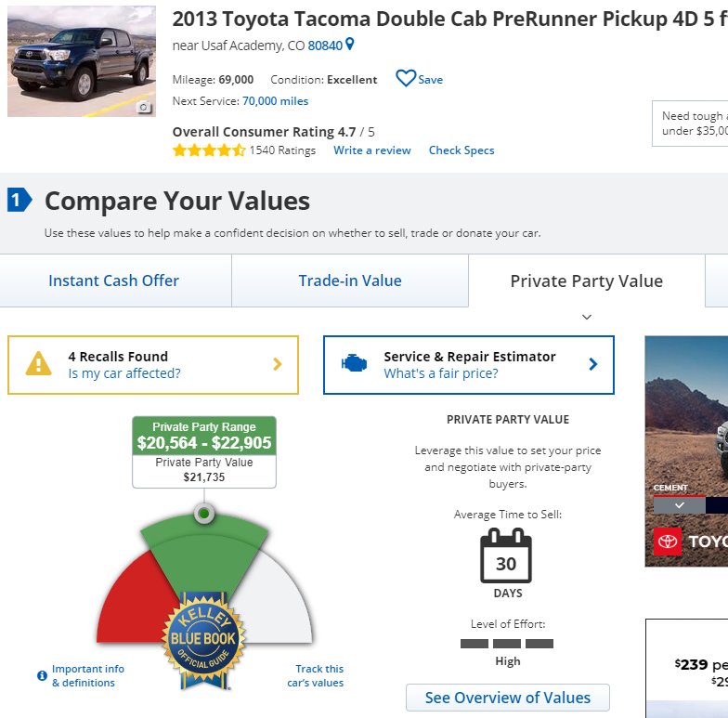The image size is (728, 718).
Task: Click the chevron below Private Party Value tab
Action: (587, 317)
